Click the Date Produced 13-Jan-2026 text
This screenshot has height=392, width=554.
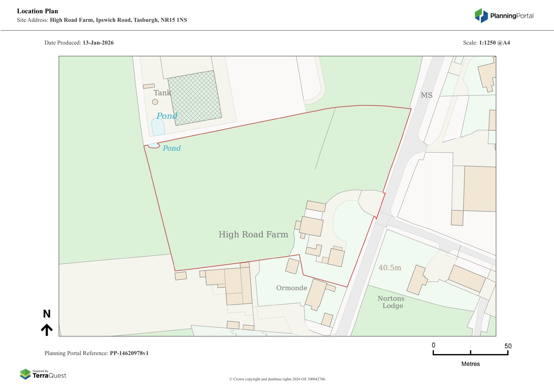pos(79,43)
